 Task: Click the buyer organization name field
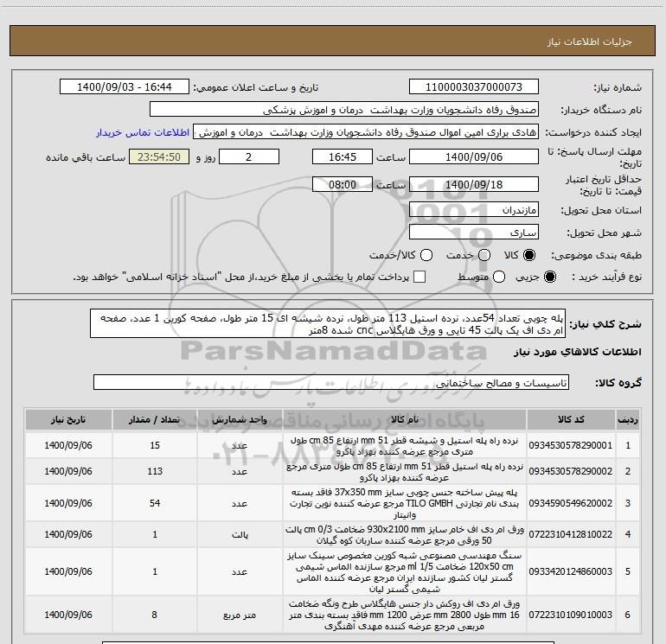[x=344, y=110]
